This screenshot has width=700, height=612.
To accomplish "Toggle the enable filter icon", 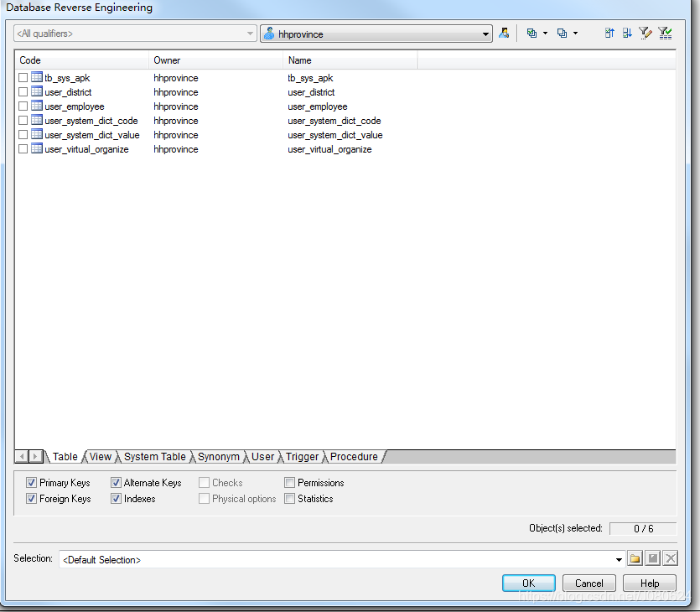I will 665,33.
